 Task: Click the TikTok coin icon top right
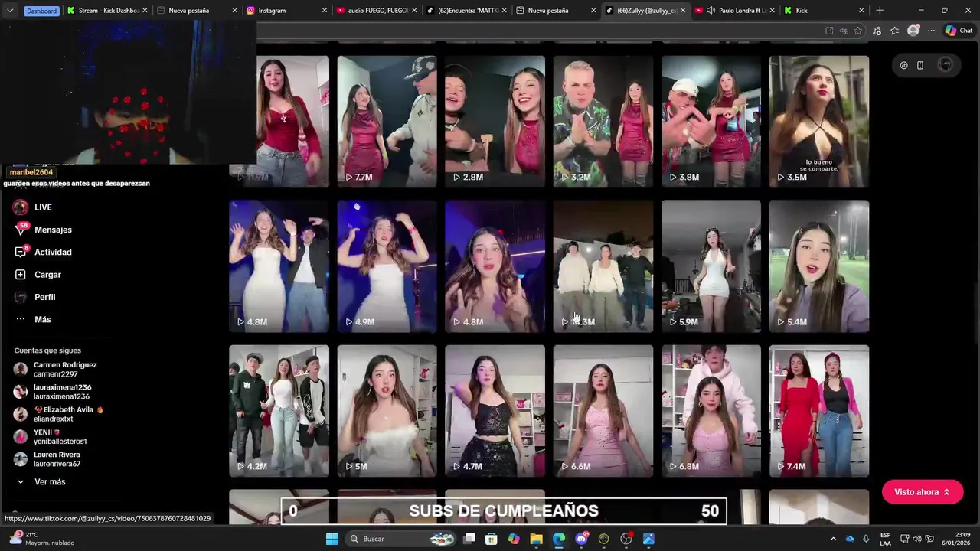coord(903,65)
